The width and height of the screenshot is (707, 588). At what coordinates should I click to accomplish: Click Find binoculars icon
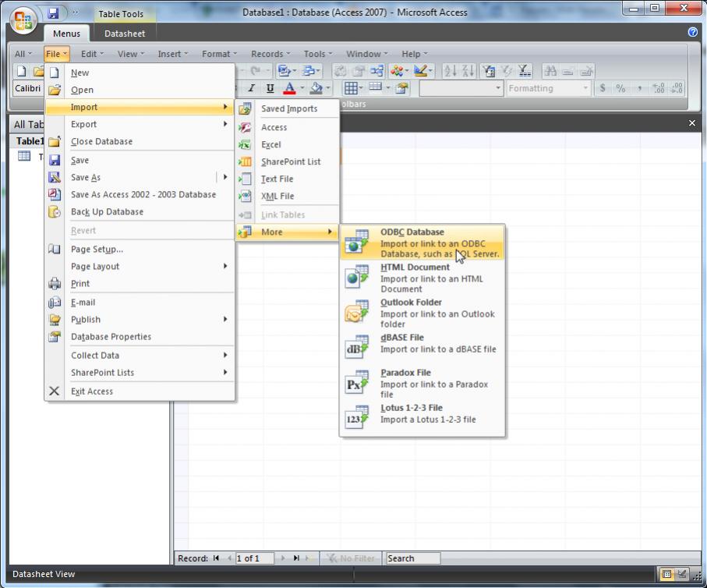tap(550, 71)
